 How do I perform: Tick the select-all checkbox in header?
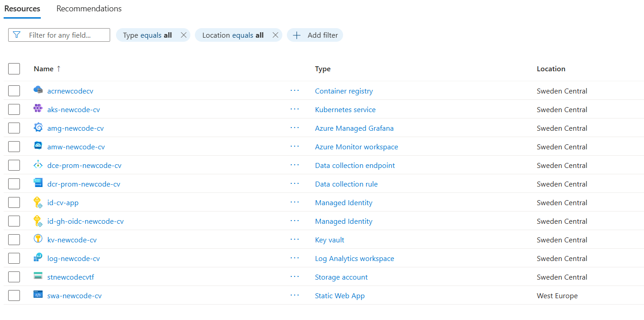pyautogui.click(x=14, y=69)
